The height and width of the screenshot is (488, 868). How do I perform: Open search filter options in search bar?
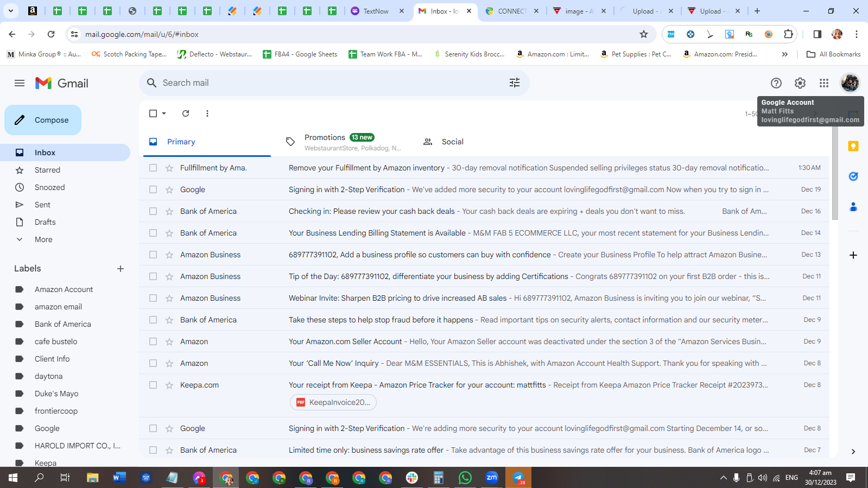[x=515, y=83]
